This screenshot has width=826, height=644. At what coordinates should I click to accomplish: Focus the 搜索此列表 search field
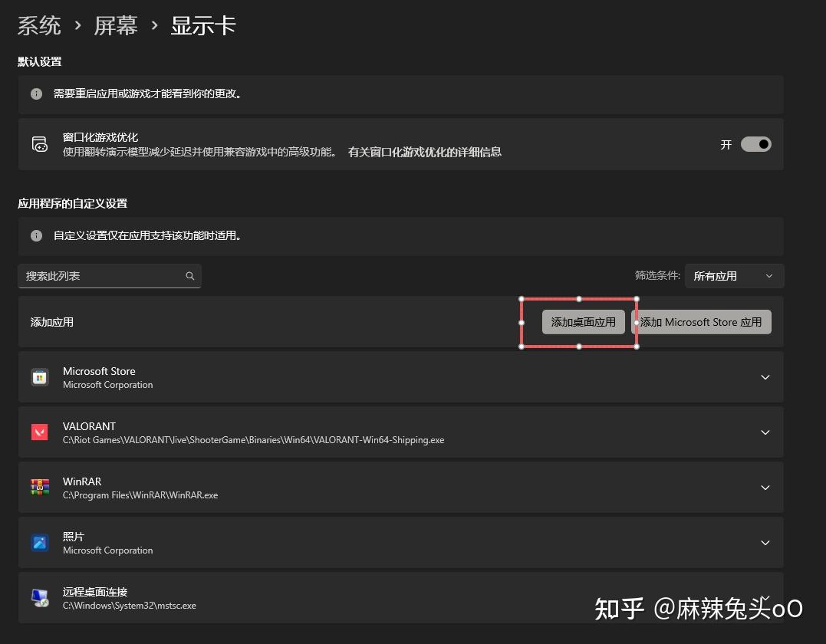pyautogui.click(x=110, y=276)
